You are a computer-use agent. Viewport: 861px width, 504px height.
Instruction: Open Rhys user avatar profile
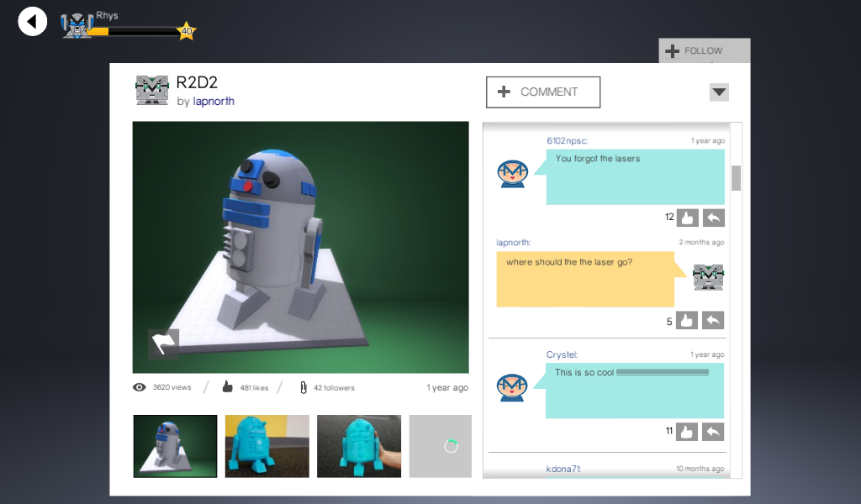[x=77, y=24]
